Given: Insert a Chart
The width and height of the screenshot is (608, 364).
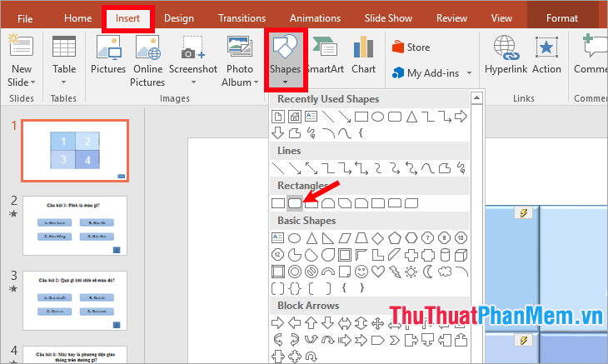Looking at the screenshot, I should (363, 54).
